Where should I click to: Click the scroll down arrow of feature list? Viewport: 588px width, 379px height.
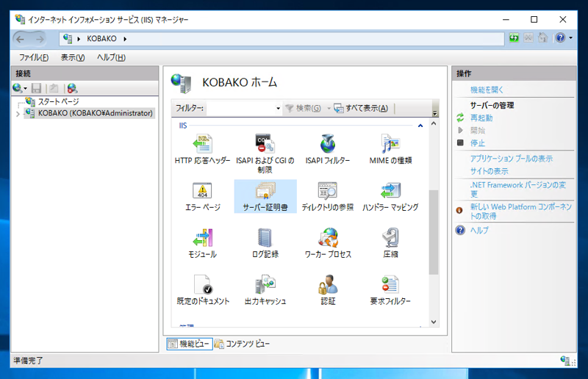[x=434, y=322]
